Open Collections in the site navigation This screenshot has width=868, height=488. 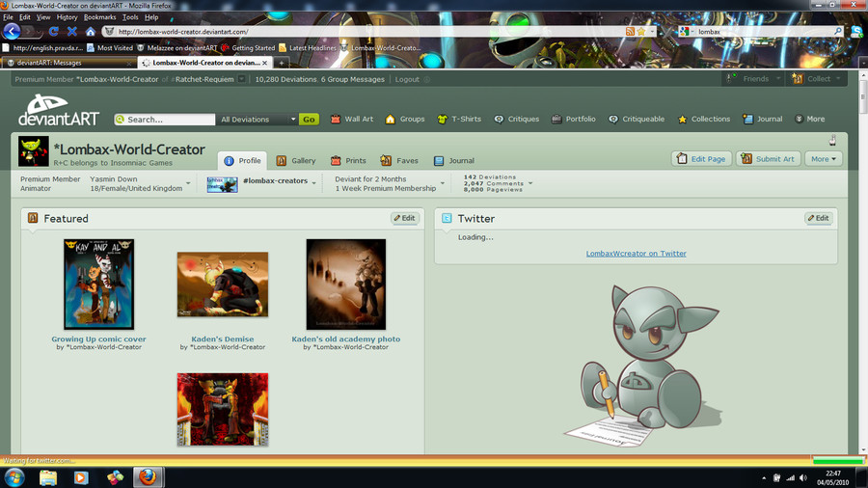click(704, 119)
